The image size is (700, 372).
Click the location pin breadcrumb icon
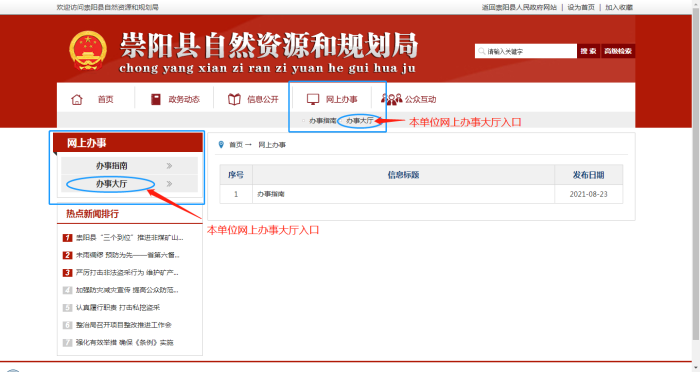[x=221, y=145]
